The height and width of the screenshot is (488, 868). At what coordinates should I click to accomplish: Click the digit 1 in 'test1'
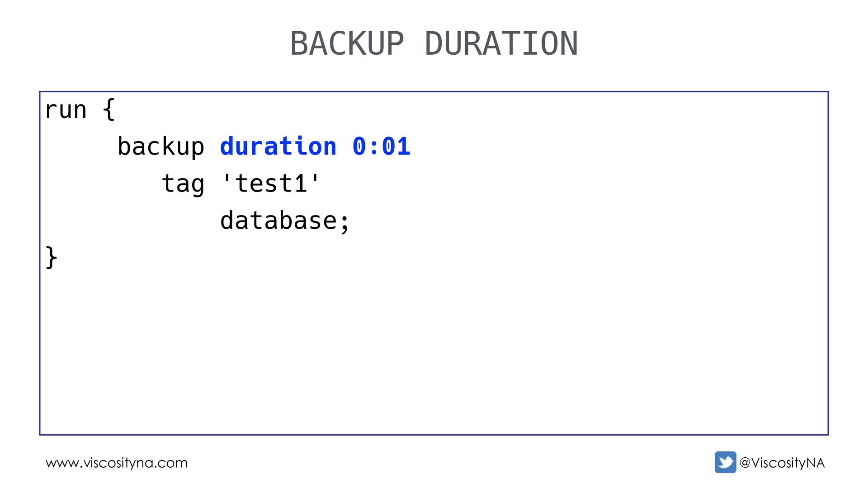[x=300, y=183]
